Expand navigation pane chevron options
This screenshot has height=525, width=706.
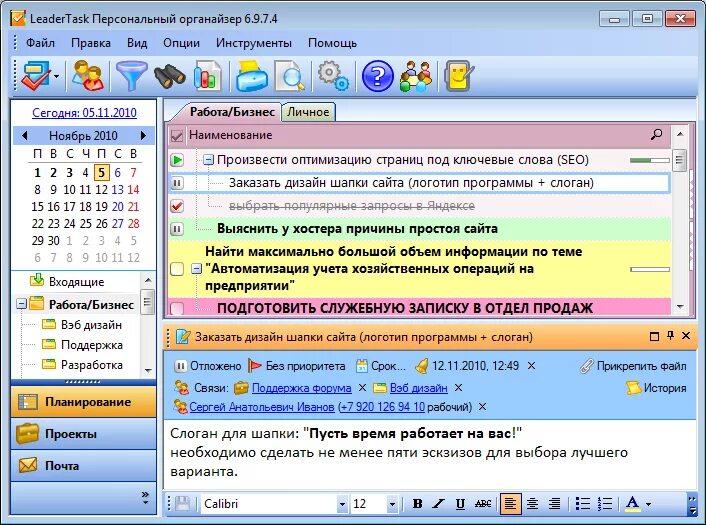tap(145, 497)
